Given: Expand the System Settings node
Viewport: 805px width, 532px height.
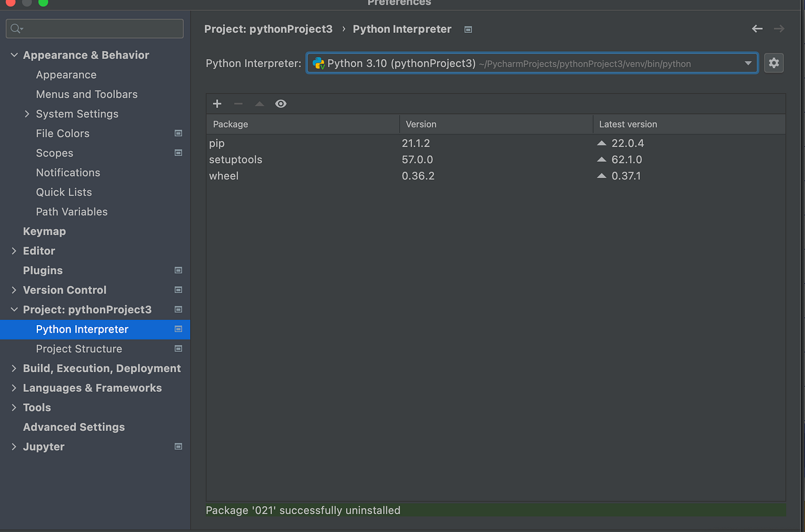Looking at the screenshot, I should click(27, 114).
